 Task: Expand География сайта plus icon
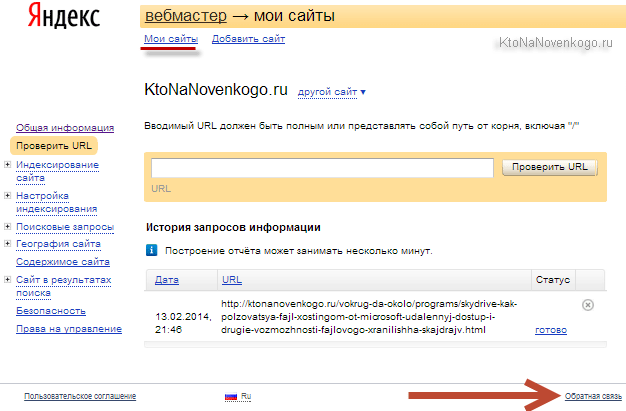pyautogui.click(x=8, y=244)
